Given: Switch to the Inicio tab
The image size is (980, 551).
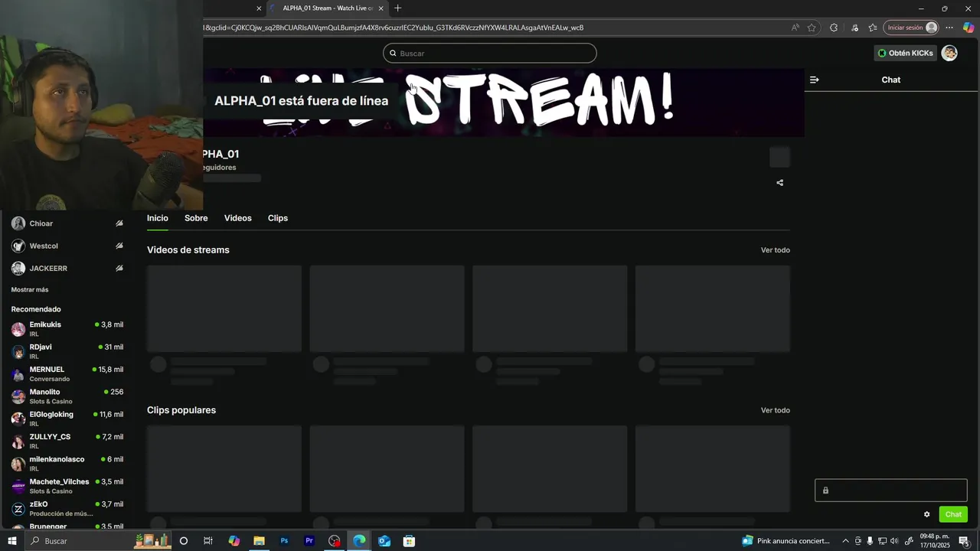Looking at the screenshot, I should [158, 218].
